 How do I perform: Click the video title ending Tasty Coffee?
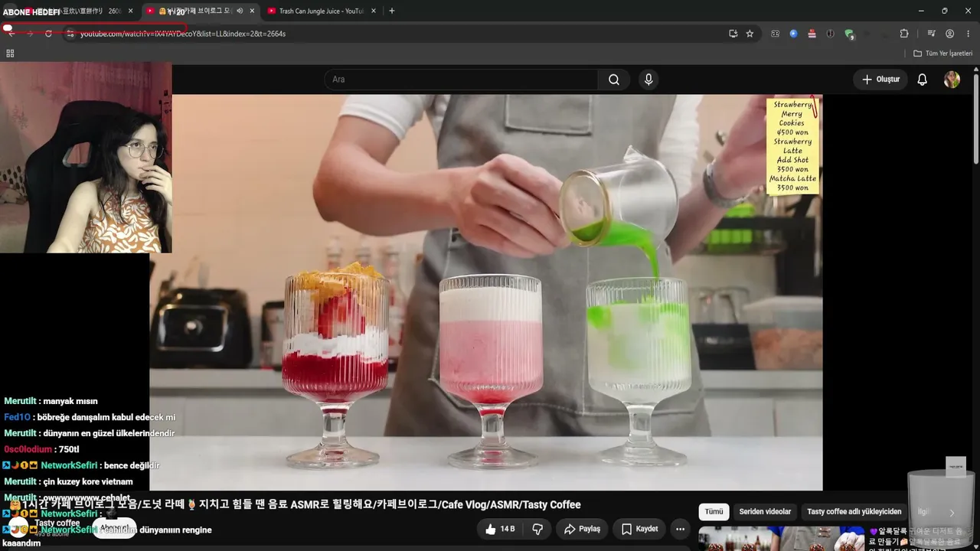[302, 504]
